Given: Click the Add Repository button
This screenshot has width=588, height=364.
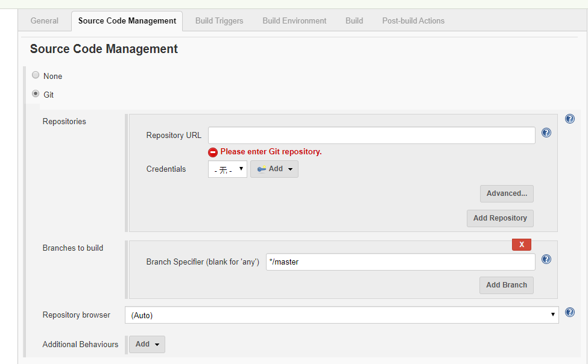Looking at the screenshot, I should [x=500, y=218].
